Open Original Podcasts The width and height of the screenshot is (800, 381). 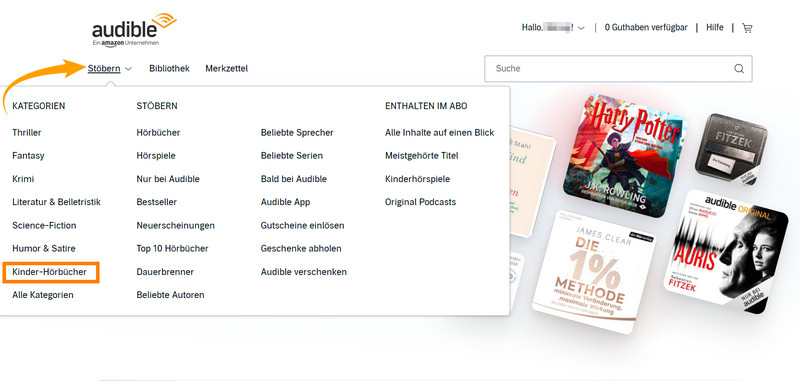click(x=420, y=202)
